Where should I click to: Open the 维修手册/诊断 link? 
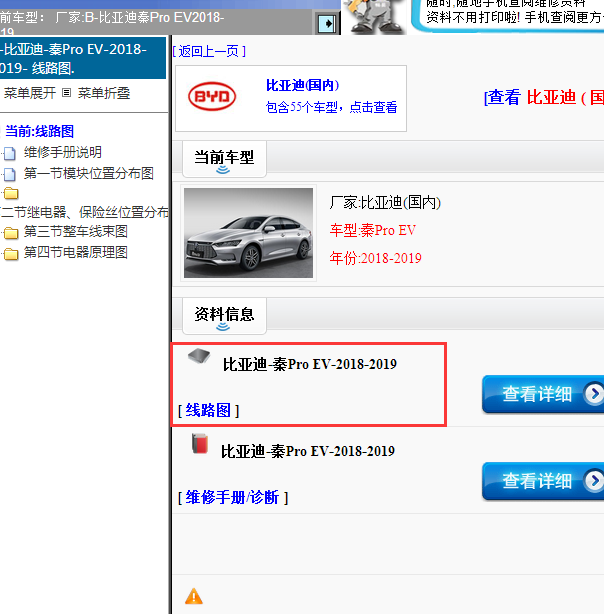(x=233, y=497)
